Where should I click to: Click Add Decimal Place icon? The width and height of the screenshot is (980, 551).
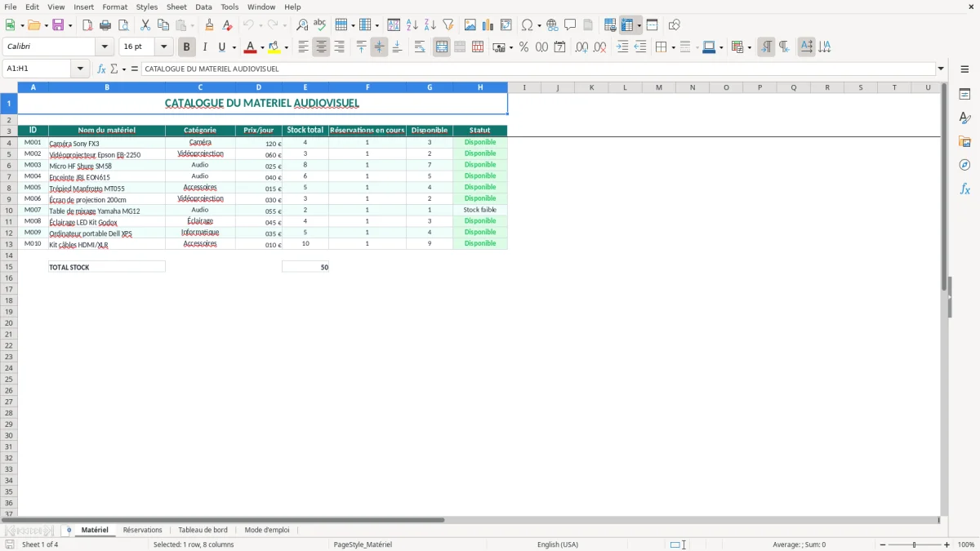point(581,47)
